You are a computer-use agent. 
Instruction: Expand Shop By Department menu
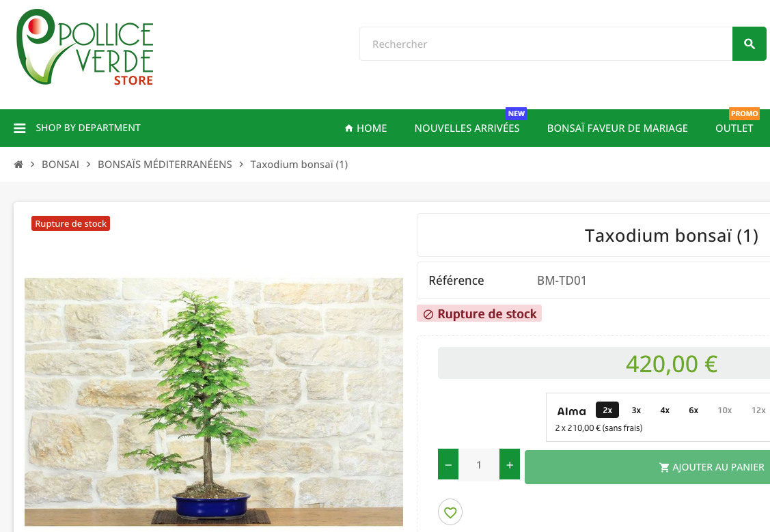coord(77,128)
